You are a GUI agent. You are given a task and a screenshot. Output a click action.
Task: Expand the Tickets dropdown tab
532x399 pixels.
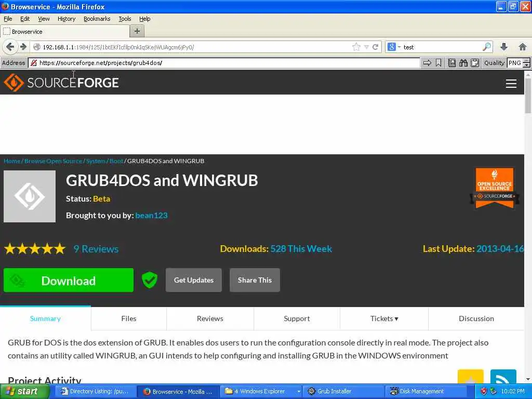384,318
